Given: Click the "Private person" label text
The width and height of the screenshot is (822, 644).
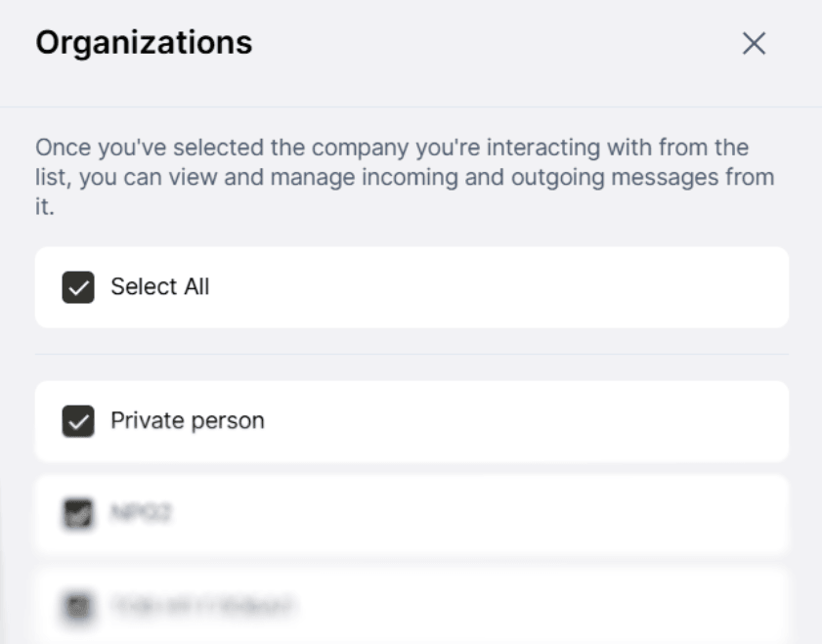Looking at the screenshot, I should tap(187, 421).
